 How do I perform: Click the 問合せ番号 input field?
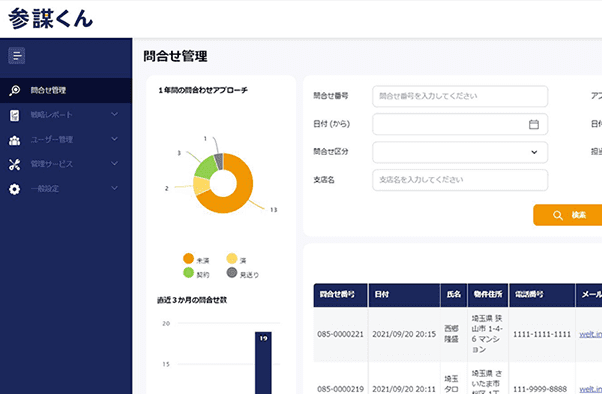click(x=460, y=96)
